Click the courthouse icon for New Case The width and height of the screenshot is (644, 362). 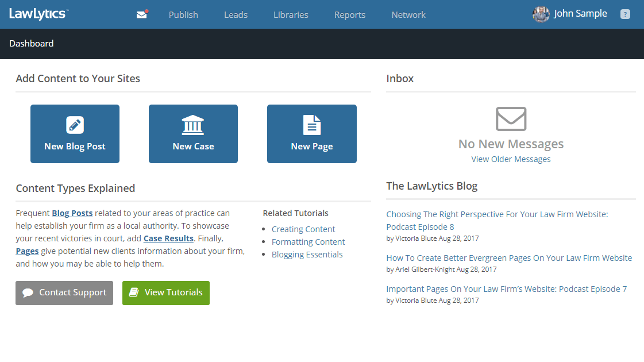193,125
